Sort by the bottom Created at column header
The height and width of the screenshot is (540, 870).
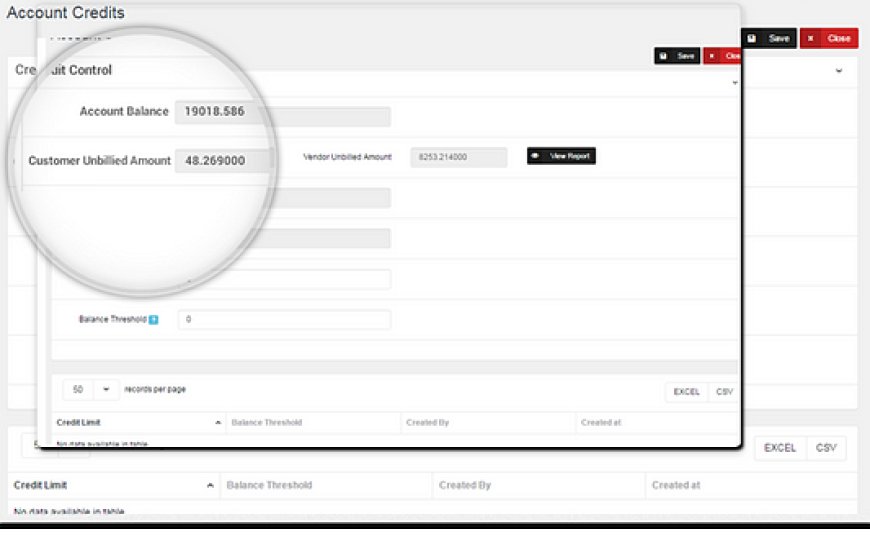pyautogui.click(x=676, y=485)
